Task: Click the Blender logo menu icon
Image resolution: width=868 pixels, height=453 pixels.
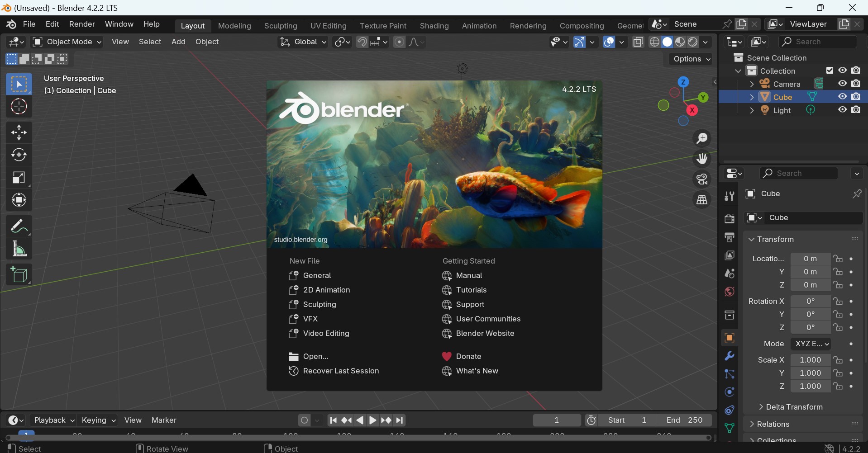Action: [x=11, y=24]
